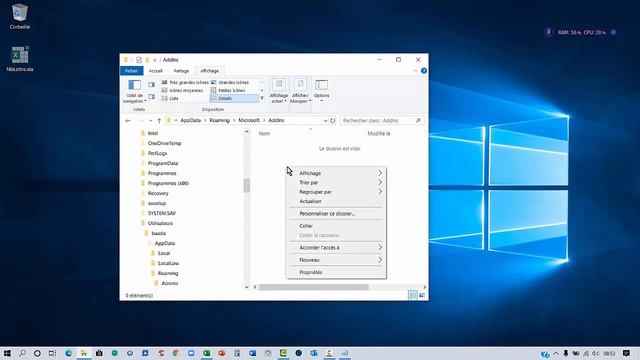Open Task View on taskbar
The width and height of the screenshot is (640, 360).
tap(52, 353)
